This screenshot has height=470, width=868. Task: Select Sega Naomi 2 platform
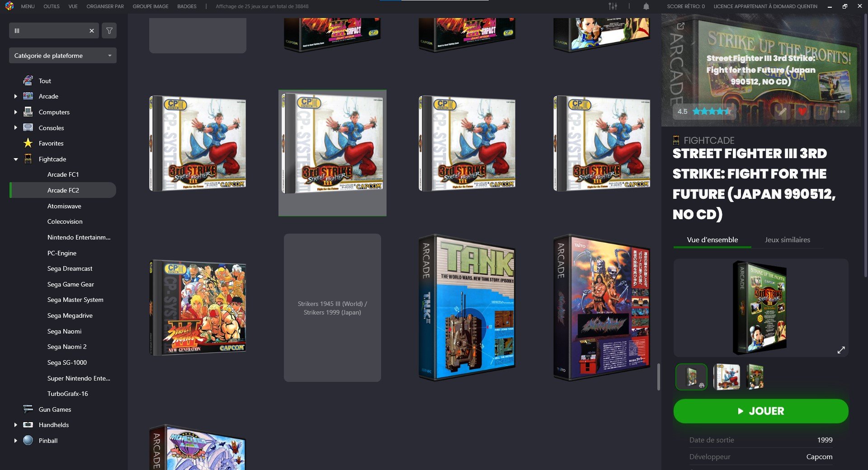(67, 347)
